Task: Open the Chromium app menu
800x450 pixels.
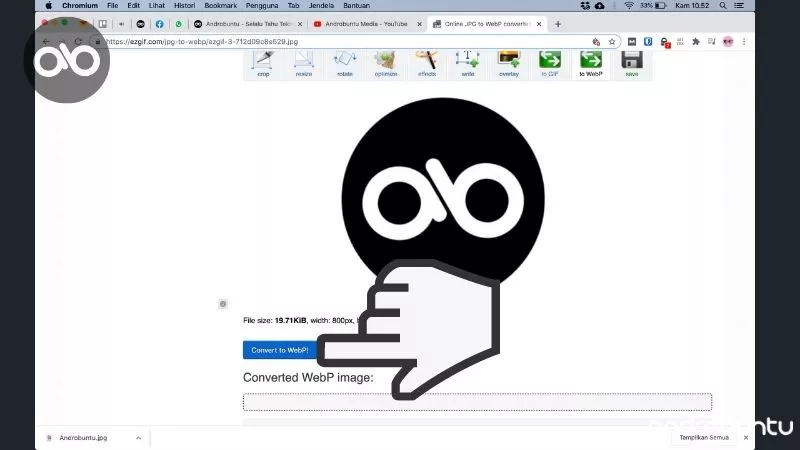Action: coord(80,6)
